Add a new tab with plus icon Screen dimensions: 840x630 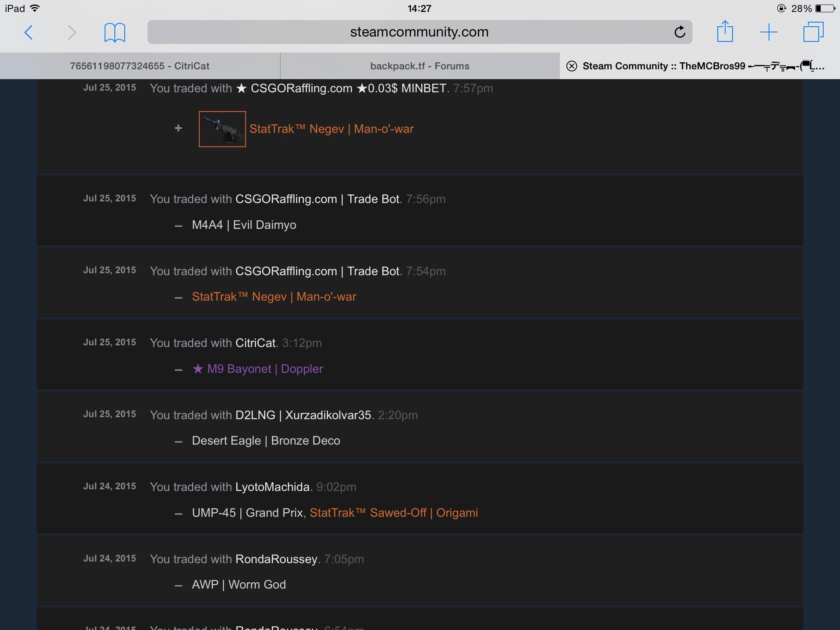click(x=769, y=32)
